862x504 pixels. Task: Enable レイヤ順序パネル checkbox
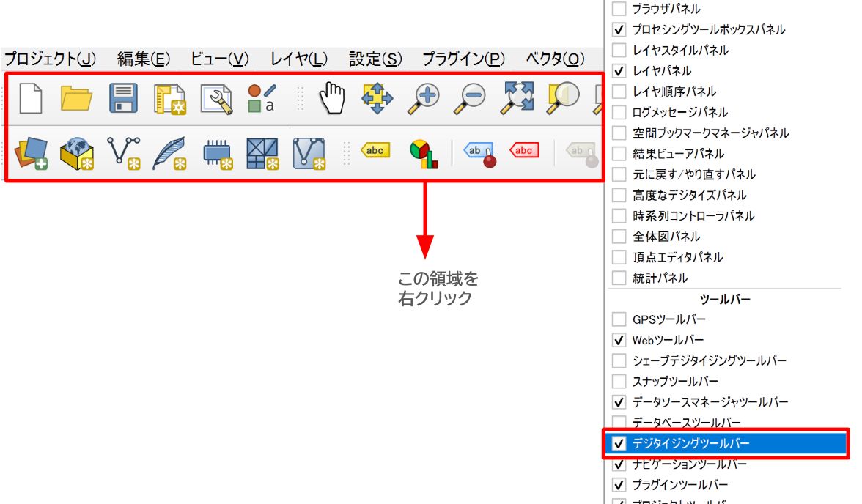coord(619,92)
